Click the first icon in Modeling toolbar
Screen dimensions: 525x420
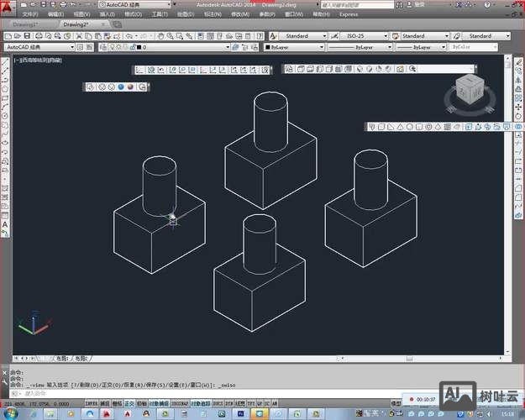point(372,127)
